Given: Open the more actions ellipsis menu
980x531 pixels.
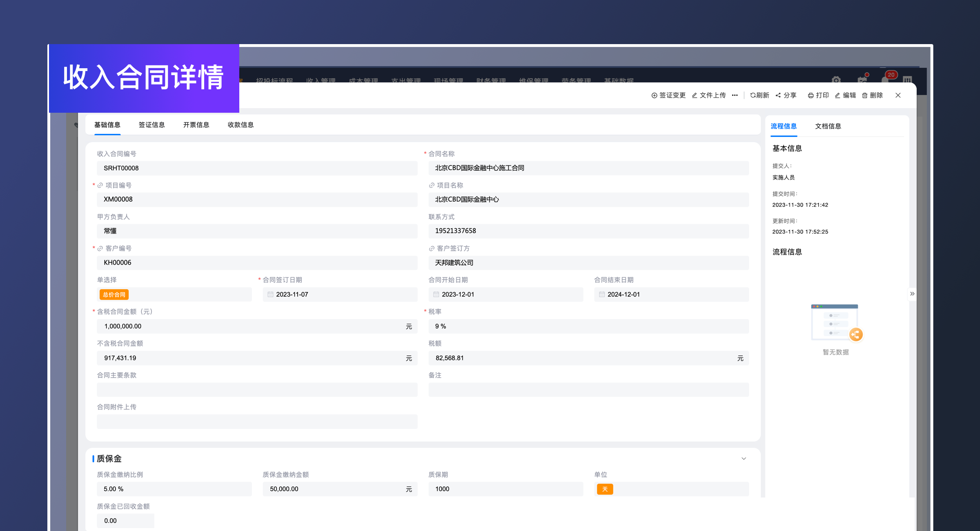Looking at the screenshot, I should [x=735, y=95].
